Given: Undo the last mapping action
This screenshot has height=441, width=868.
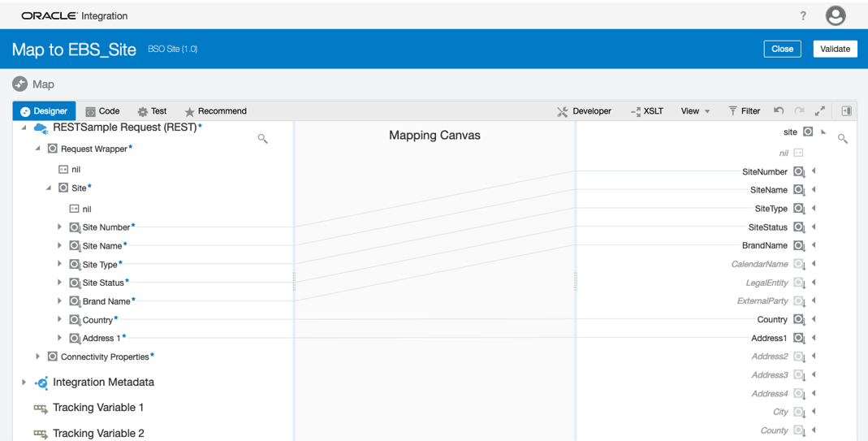Looking at the screenshot, I should pyautogui.click(x=779, y=110).
